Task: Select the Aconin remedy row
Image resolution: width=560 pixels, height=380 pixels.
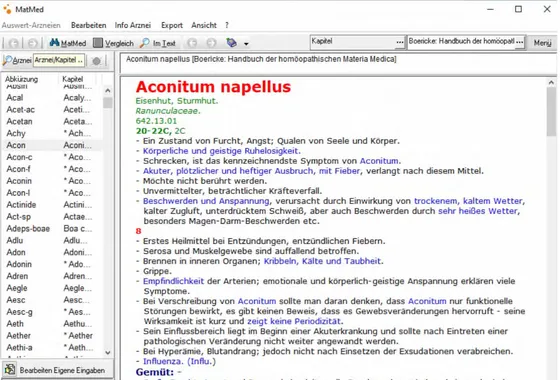Action: 52,181
